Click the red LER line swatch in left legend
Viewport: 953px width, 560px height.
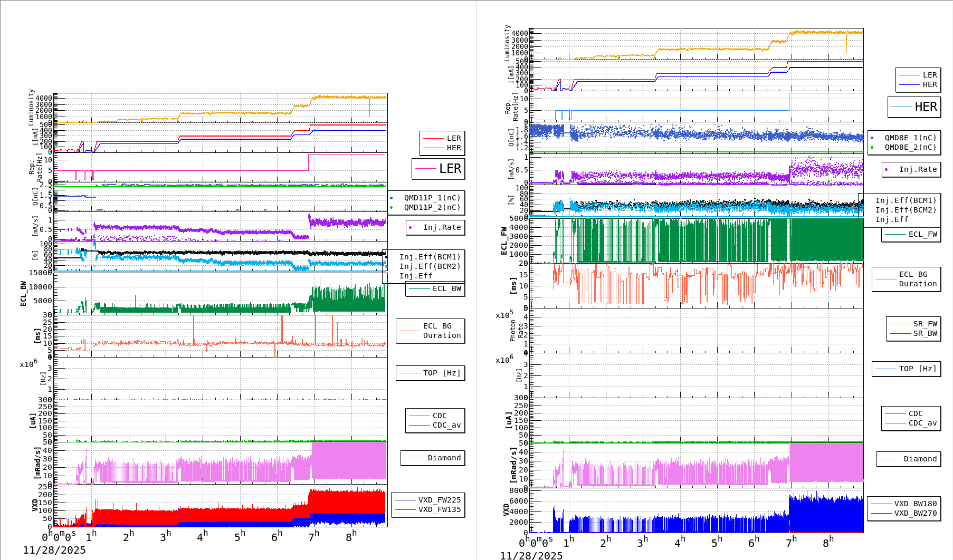(434, 138)
